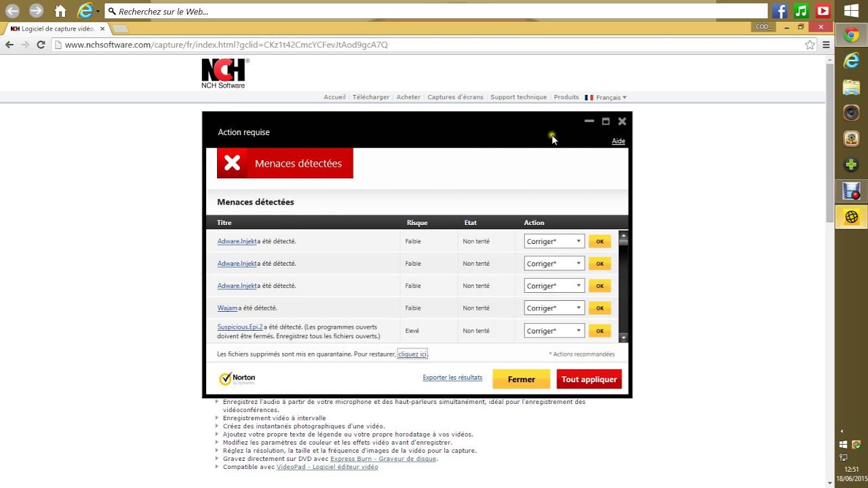
Task: Open Chrome from the side taskbar
Action: pyautogui.click(x=852, y=35)
